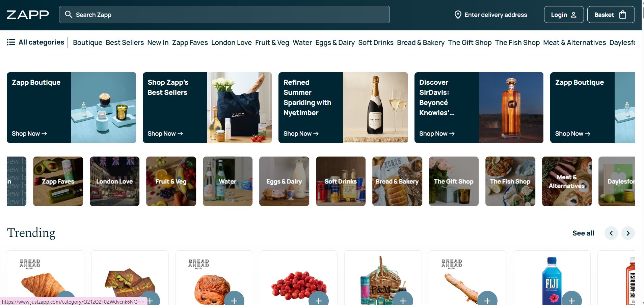Show previous Trending products with left chevron
The image size is (644, 305).
tap(611, 233)
